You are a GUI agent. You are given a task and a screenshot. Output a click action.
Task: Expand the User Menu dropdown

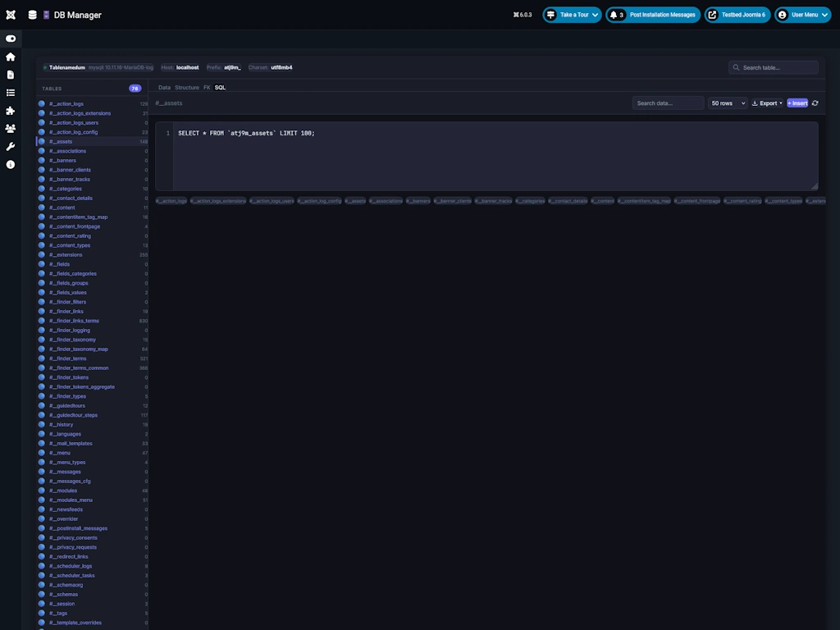tap(803, 15)
